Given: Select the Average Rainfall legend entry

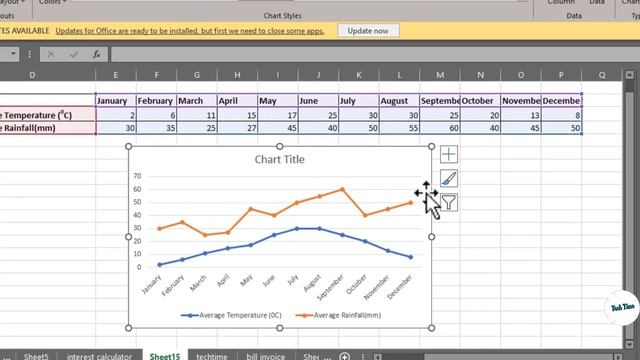Looking at the screenshot, I should coord(338,315).
